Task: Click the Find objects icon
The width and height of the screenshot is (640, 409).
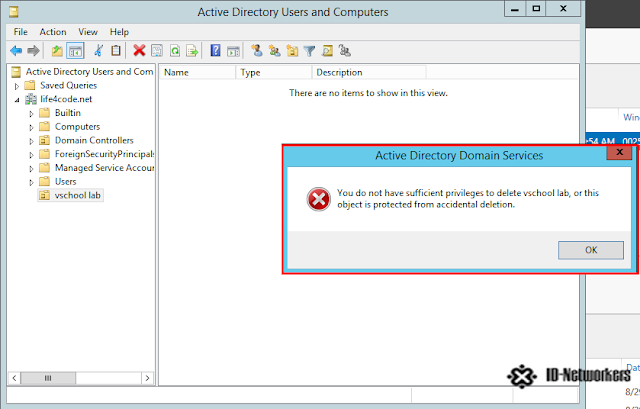Action: [327, 51]
